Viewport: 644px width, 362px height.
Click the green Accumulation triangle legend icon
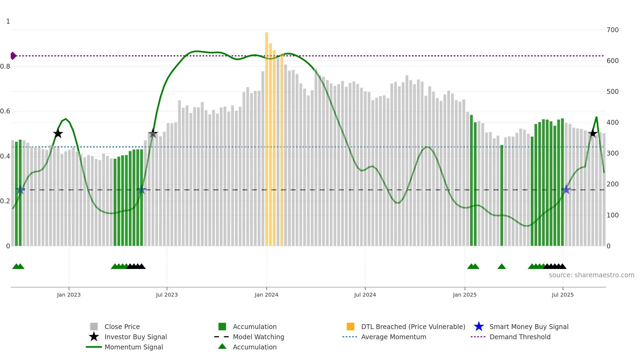coord(222,346)
